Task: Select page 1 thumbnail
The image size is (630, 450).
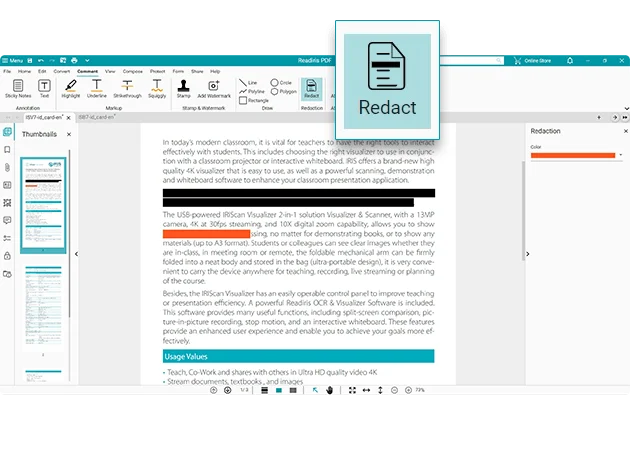Action: click(x=43, y=203)
